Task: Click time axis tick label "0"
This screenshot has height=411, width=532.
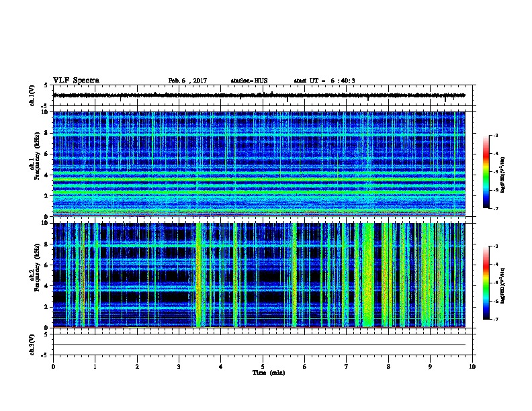Action: pyautogui.click(x=53, y=366)
